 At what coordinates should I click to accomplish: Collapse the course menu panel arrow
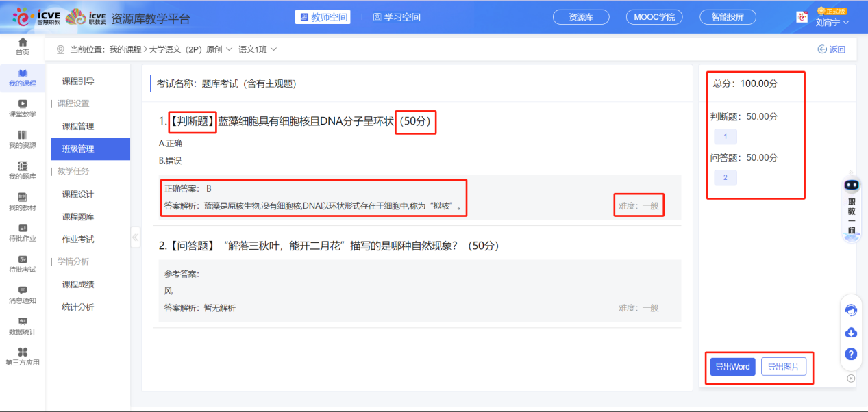pos(135,237)
